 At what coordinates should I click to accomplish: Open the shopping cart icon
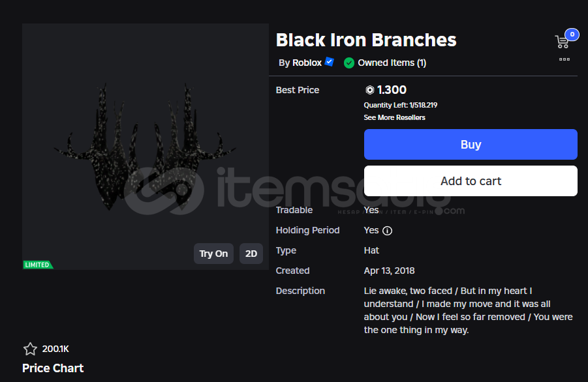[x=562, y=42]
